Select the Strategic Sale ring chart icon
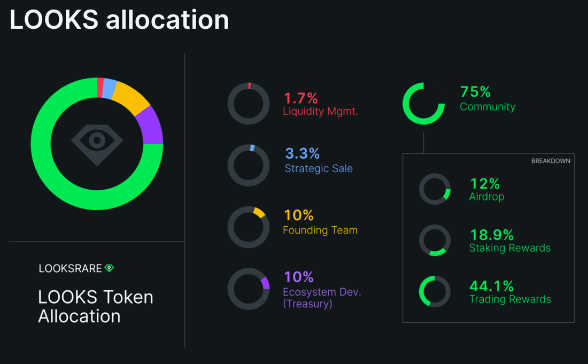Image resolution: width=588 pixels, height=364 pixels. [x=248, y=165]
